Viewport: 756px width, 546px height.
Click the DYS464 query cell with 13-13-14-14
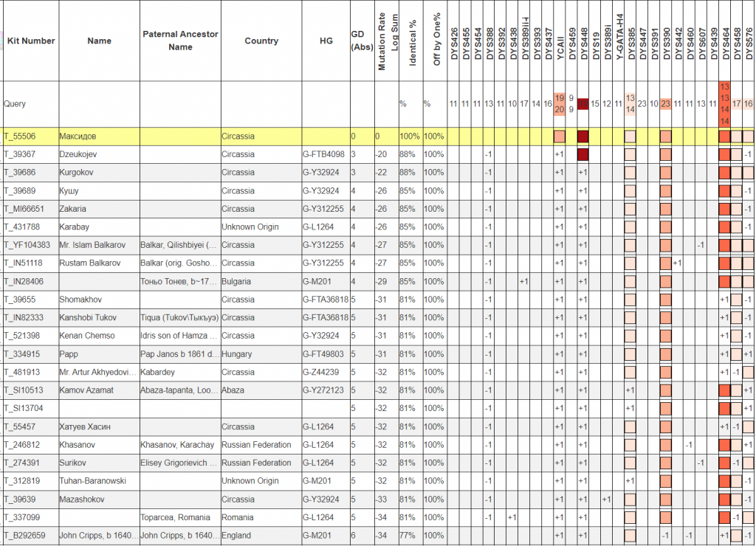[x=724, y=104]
